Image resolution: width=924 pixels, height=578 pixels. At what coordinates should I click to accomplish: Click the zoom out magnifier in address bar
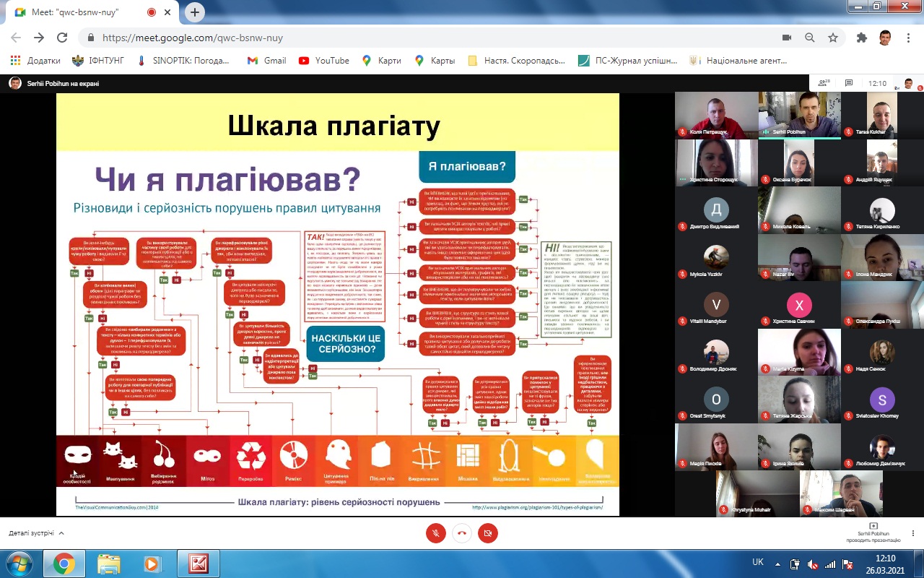[x=810, y=38]
